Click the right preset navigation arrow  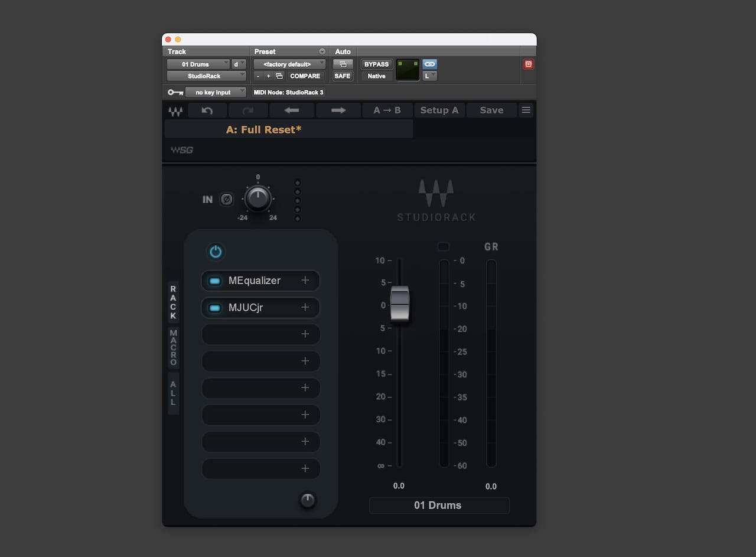[338, 110]
